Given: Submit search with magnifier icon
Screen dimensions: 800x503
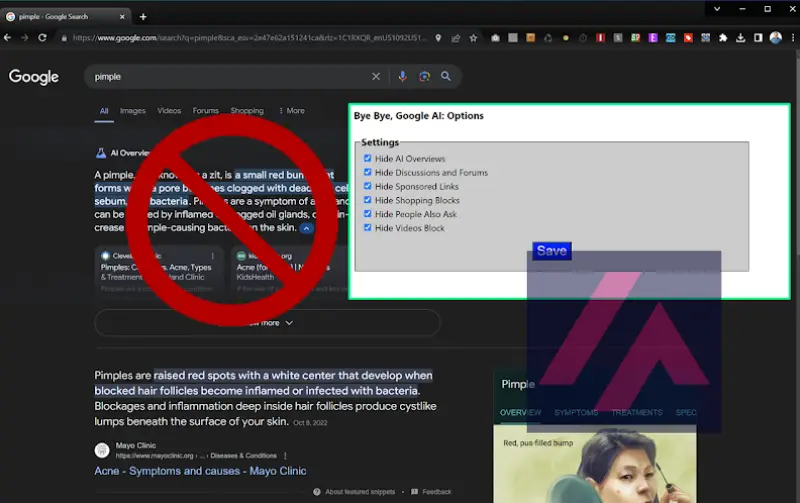Looking at the screenshot, I should pos(446,77).
